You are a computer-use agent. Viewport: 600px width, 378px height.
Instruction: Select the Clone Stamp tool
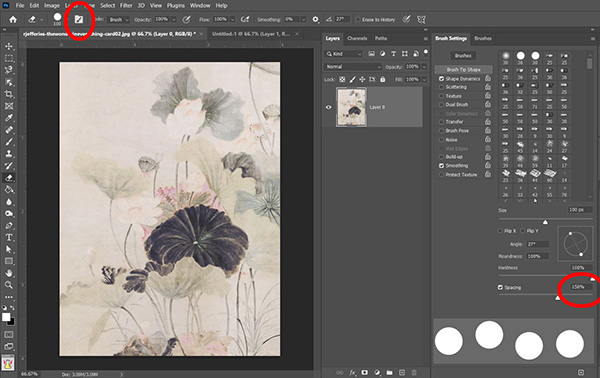tap(9, 154)
